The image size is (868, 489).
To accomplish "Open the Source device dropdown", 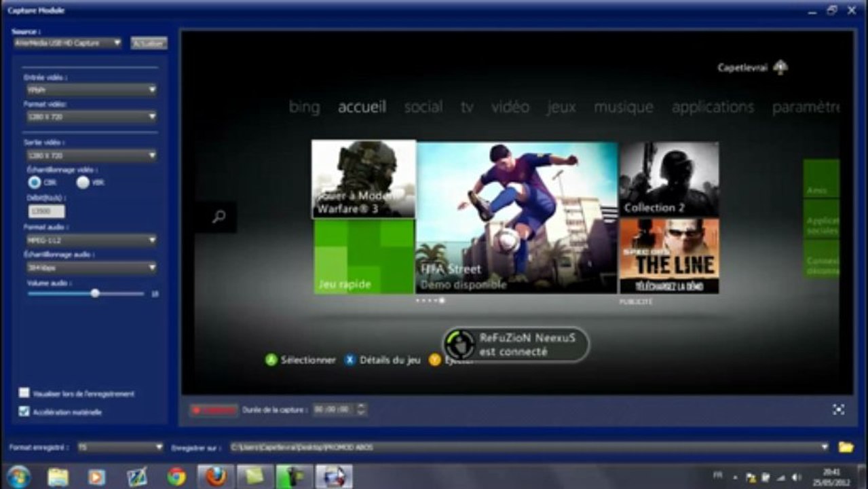I will click(67, 43).
